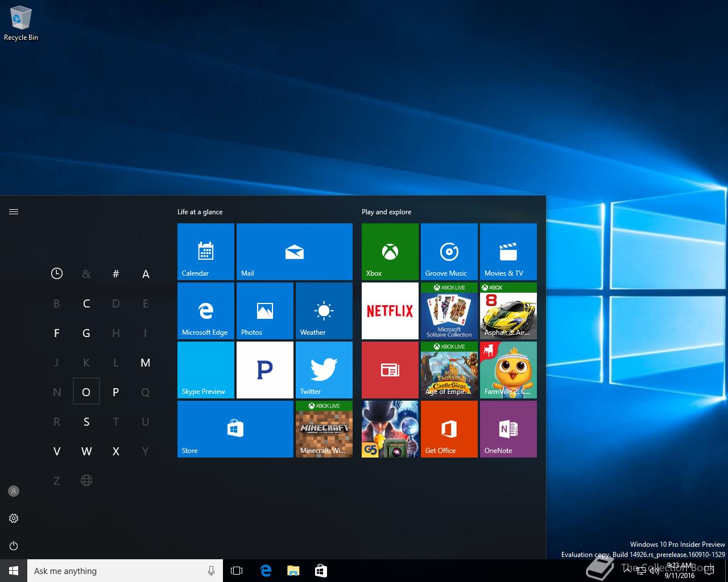Viewport: 728px width, 582px height.
Task: Open Store from the taskbar
Action: pyautogui.click(x=321, y=571)
